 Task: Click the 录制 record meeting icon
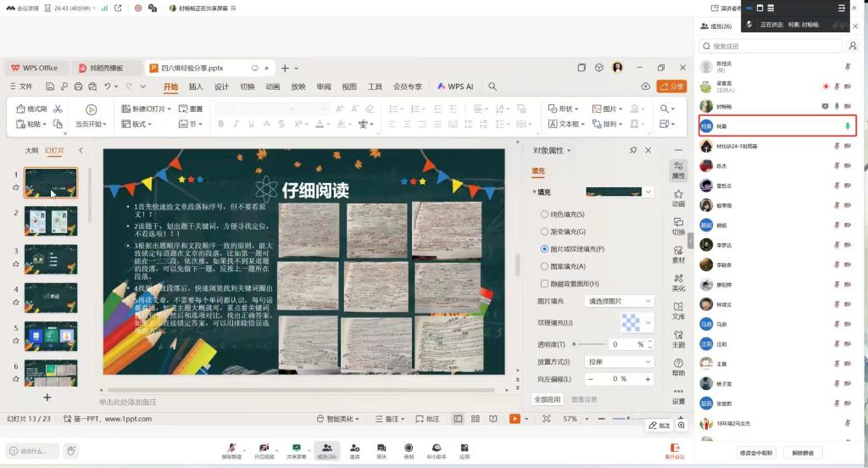[x=409, y=449]
